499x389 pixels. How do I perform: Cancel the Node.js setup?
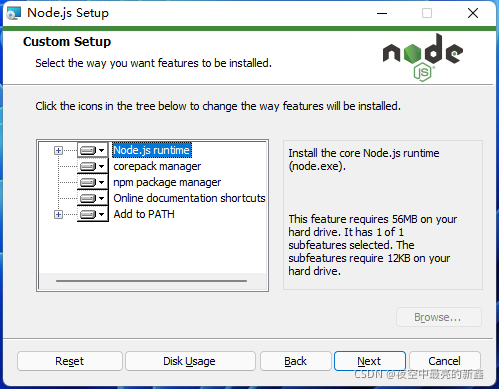[445, 361]
